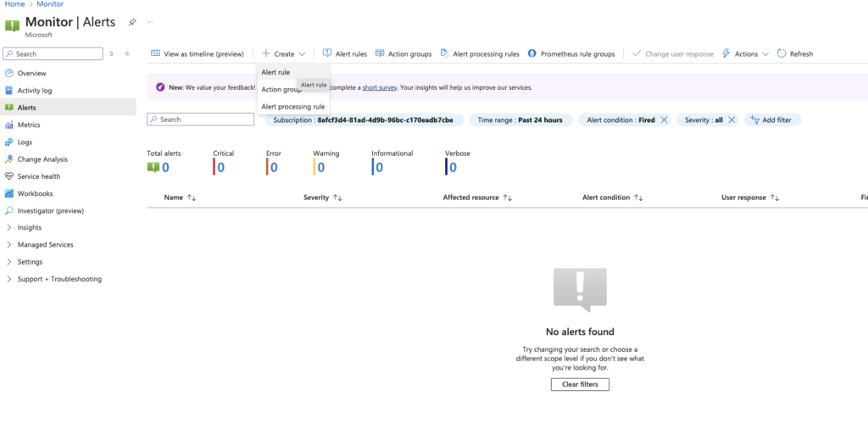
Task: Remove the Alert condition Fired filter
Action: click(x=664, y=120)
